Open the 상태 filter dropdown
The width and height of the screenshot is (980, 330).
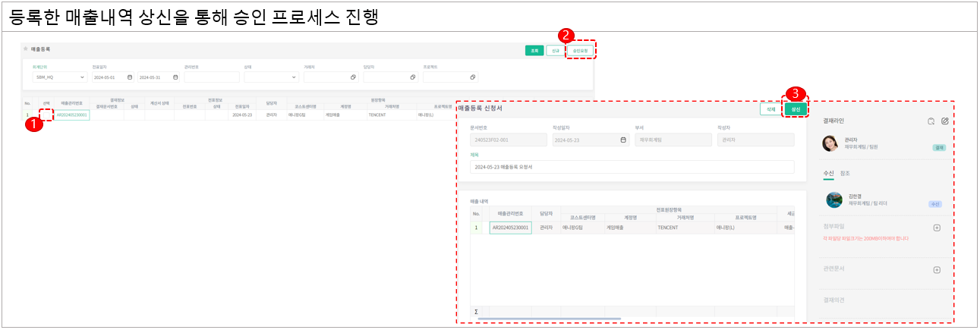(294, 77)
